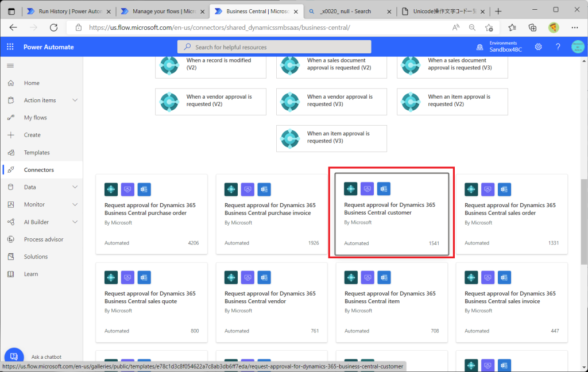This screenshot has width=588, height=372.
Task: Click the Templates icon in sidebar
Action: tap(11, 152)
